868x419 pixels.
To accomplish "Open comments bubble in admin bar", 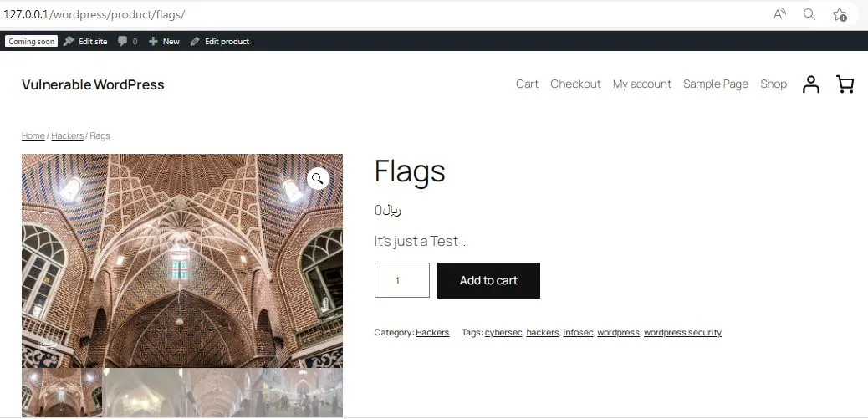I will pos(127,41).
